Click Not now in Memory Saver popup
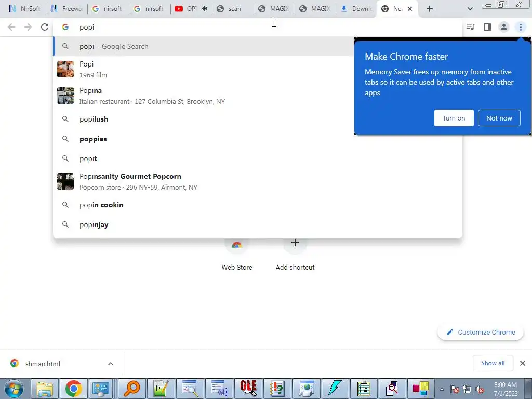The image size is (532, 399). [499, 118]
